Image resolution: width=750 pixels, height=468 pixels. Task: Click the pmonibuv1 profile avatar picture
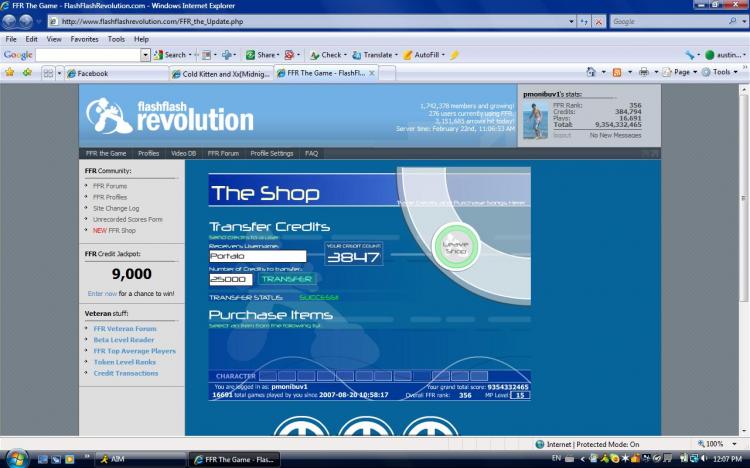click(535, 121)
